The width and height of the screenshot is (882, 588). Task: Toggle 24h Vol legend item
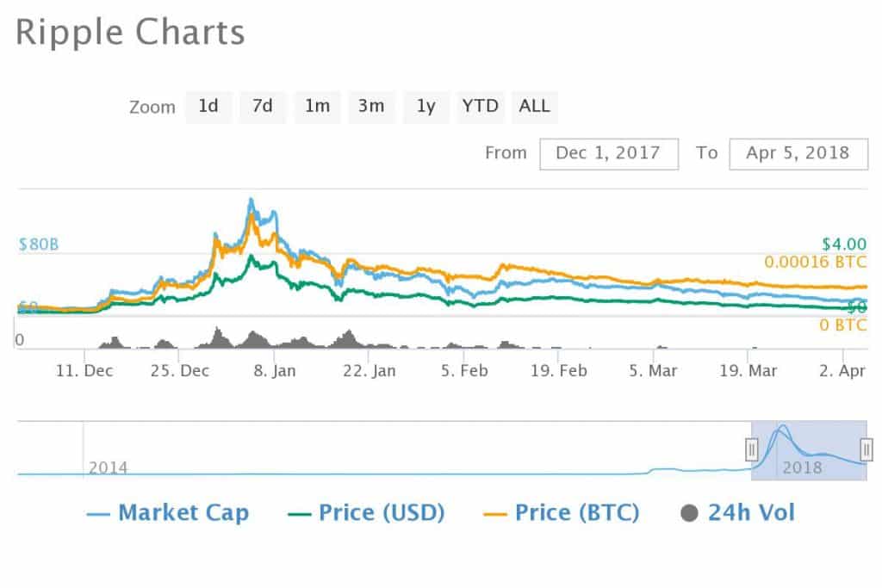[x=751, y=513]
